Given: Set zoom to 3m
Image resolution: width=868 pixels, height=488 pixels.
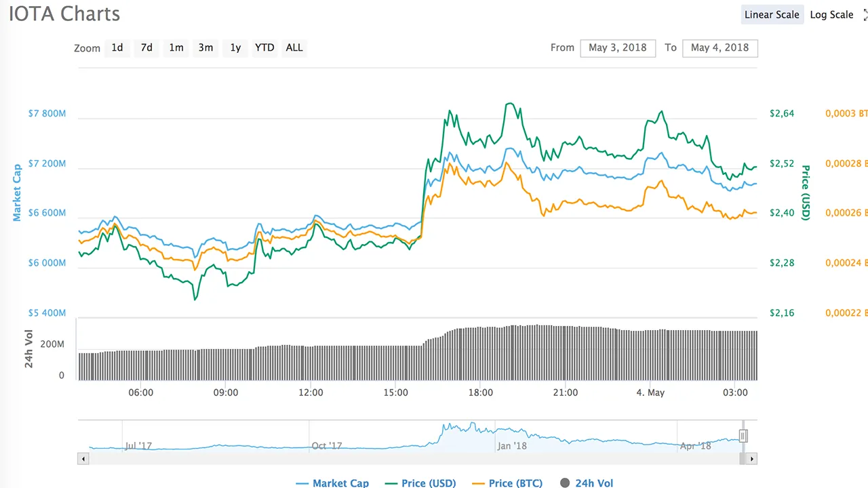Looking at the screenshot, I should click(x=205, y=47).
